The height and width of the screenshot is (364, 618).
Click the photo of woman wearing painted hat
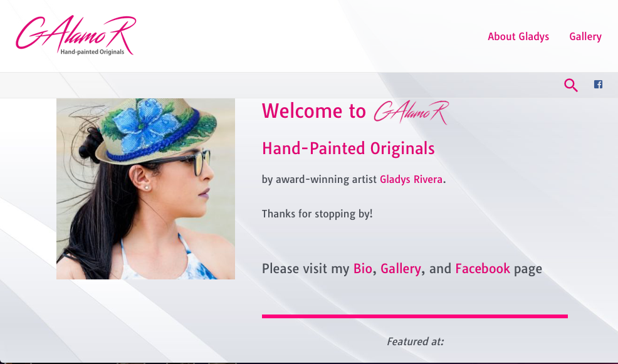click(x=145, y=189)
